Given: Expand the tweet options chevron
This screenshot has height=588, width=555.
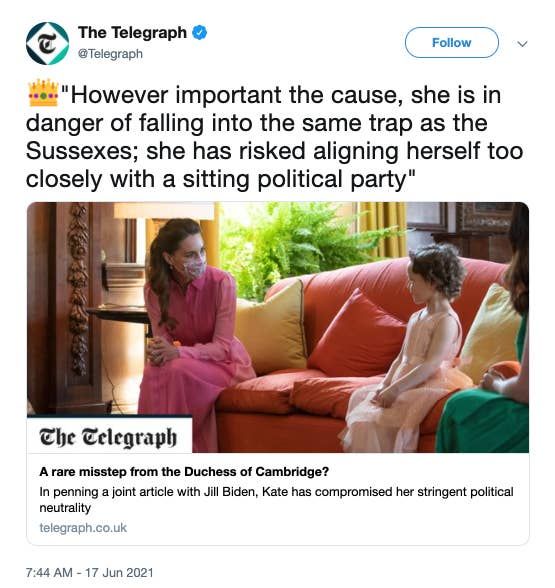Looking at the screenshot, I should tap(522, 44).
